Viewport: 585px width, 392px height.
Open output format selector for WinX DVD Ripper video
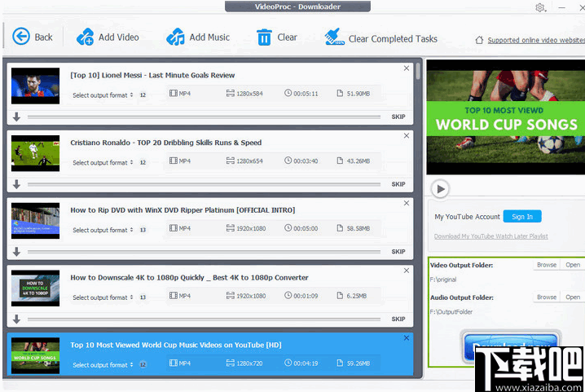pyautogui.click(x=103, y=230)
